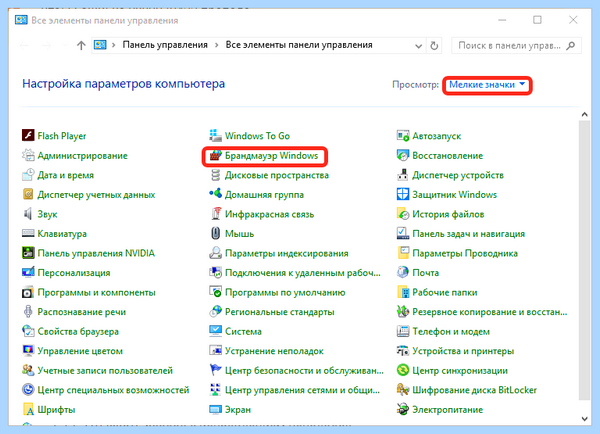Open Подключения к удаленным рабочим столам link
Viewport: 600px width, 434px height.
tap(303, 273)
